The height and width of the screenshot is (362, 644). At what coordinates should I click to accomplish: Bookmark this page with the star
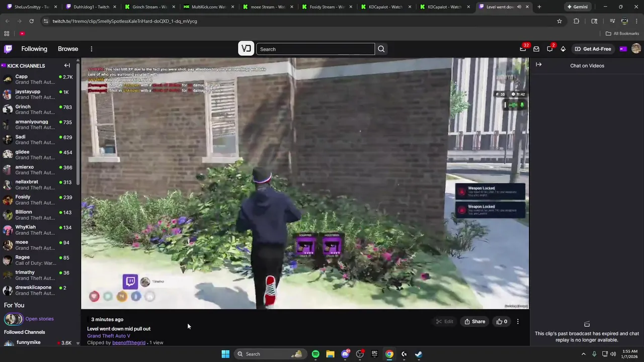(x=559, y=21)
